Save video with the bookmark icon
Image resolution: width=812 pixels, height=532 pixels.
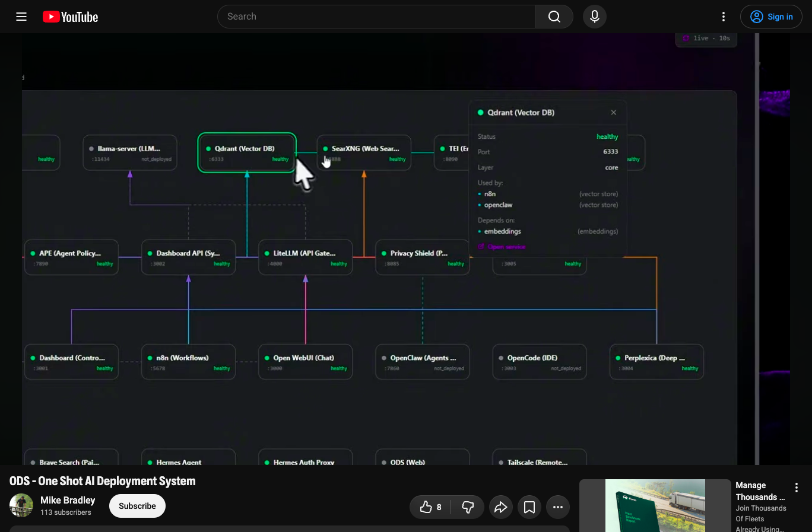pyautogui.click(x=529, y=507)
